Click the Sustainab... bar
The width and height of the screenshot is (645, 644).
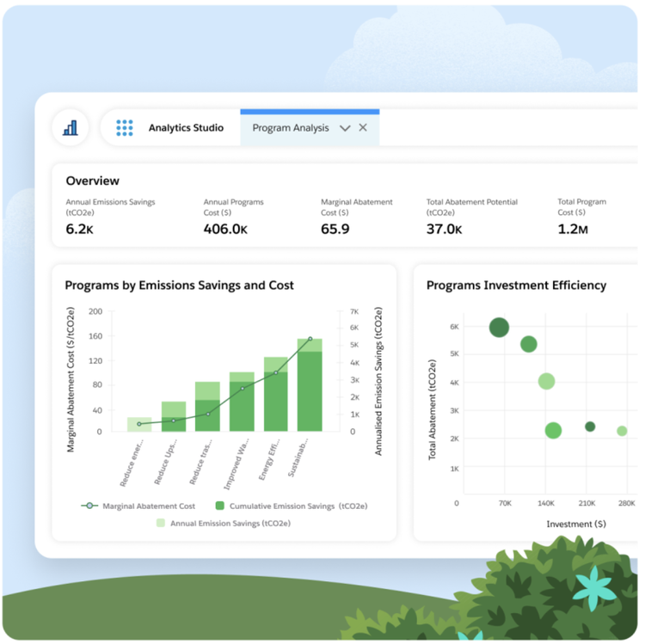310,385
